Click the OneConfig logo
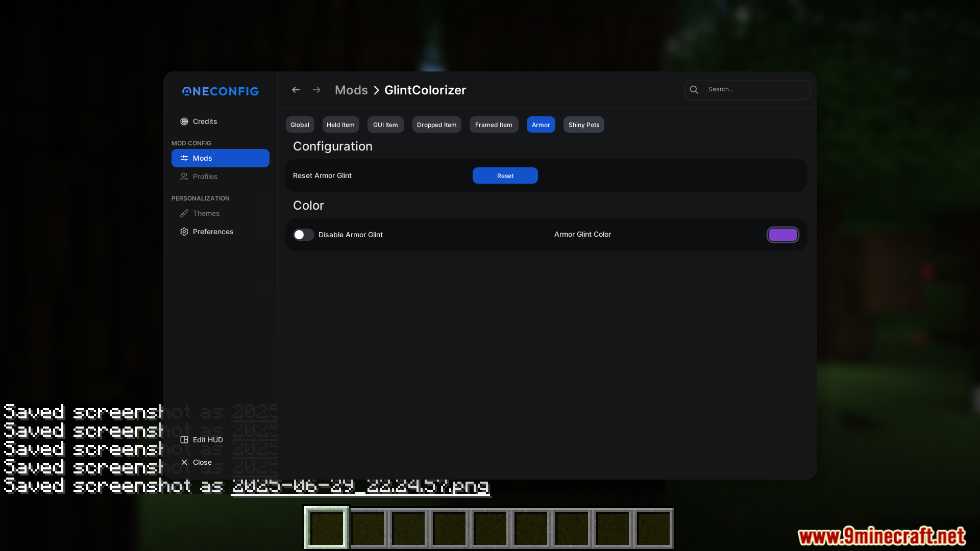Screen dimensions: 980x551 (x=220, y=91)
